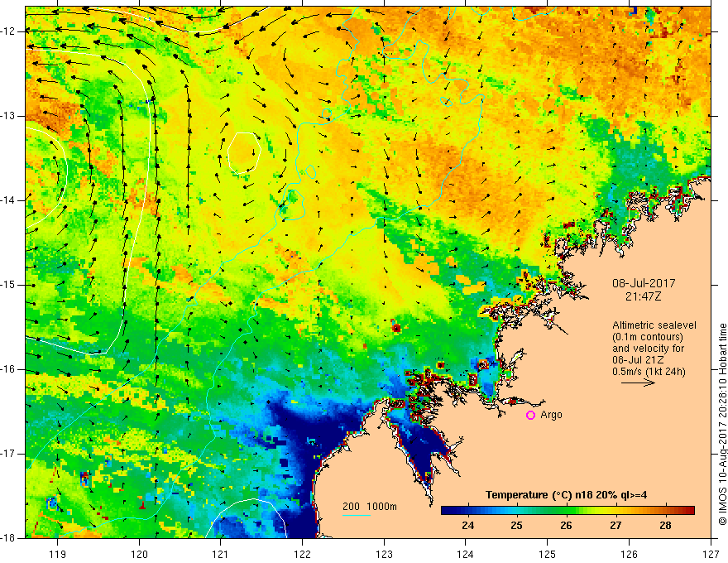Click the magenta Argo float marker circle
The image size is (728, 563).
coord(530,415)
